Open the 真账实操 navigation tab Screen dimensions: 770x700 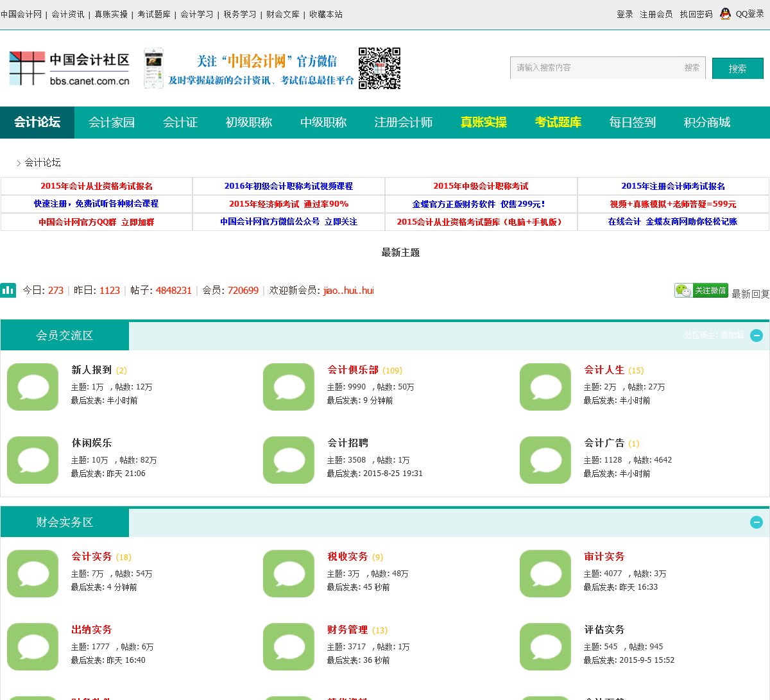pyautogui.click(x=484, y=123)
